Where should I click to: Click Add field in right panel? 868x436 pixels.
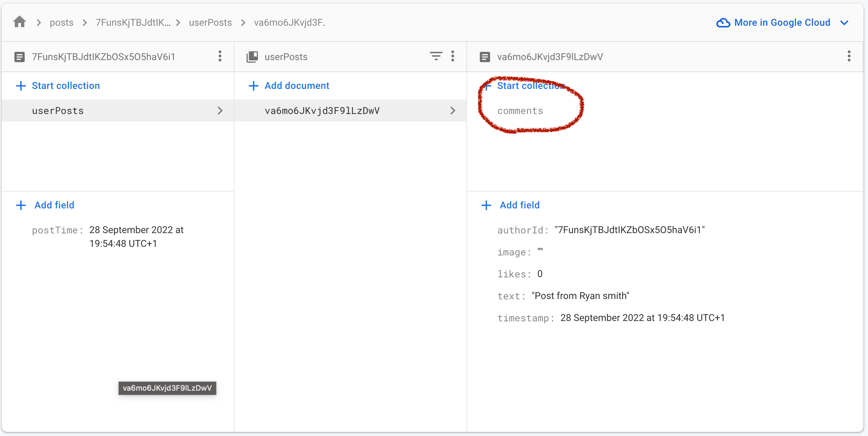tap(519, 205)
